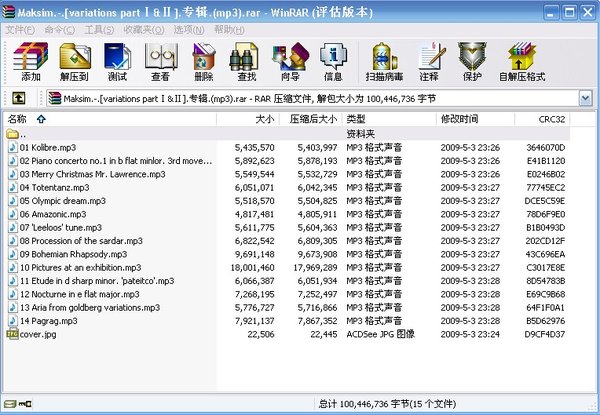Click the music icon of 14 Pagrag.mp3
This screenshot has width=600, height=415.
tap(13, 321)
